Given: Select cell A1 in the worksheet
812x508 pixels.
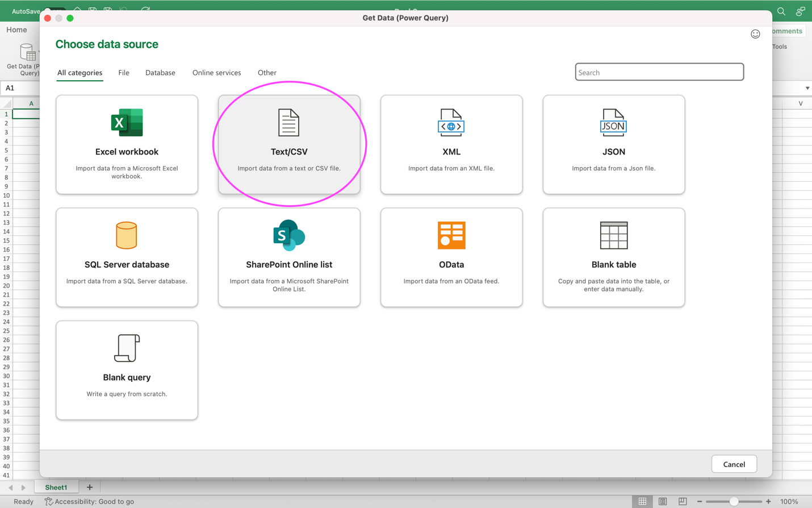Looking at the screenshot, I should pos(26,114).
